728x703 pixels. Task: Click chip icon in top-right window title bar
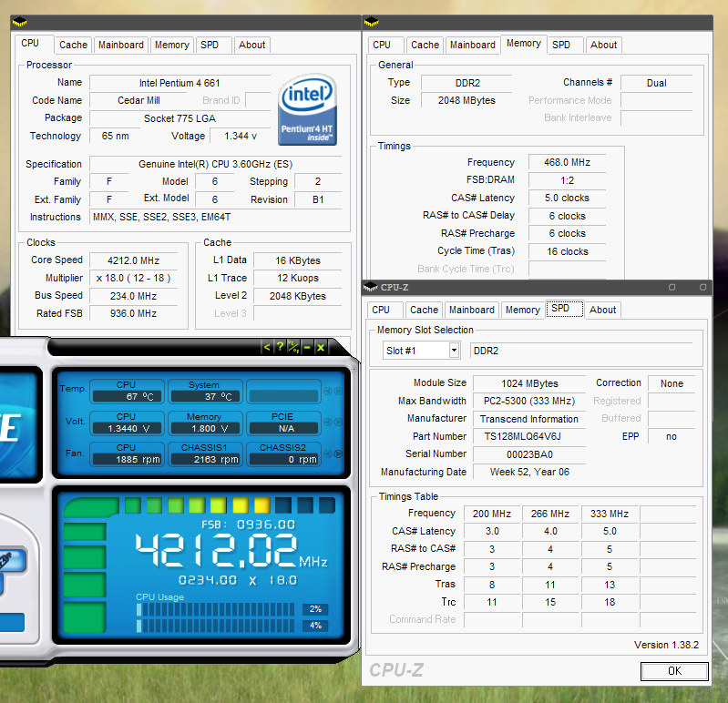pyautogui.click(x=372, y=22)
